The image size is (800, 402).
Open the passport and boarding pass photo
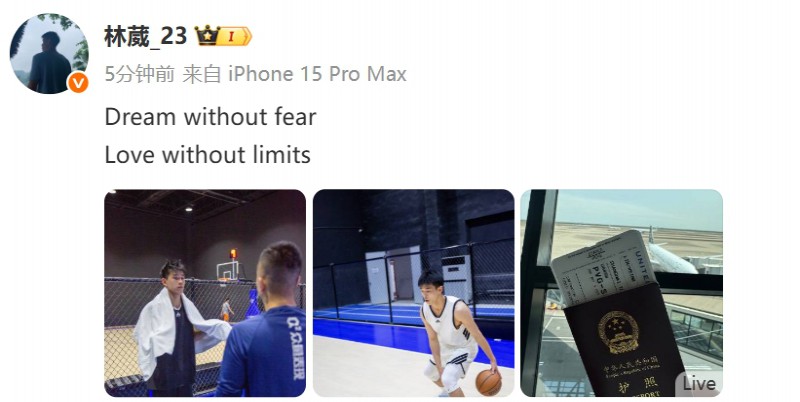pyautogui.click(x=621, y=293)
